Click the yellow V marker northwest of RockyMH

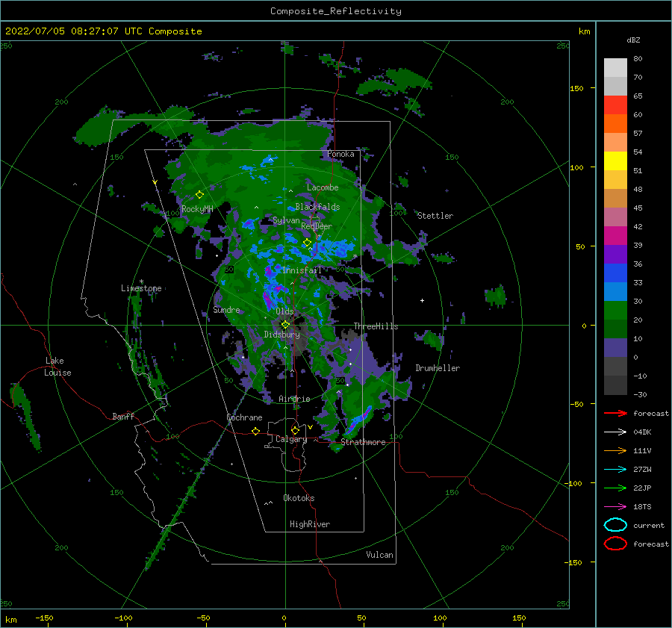point(155,182)
